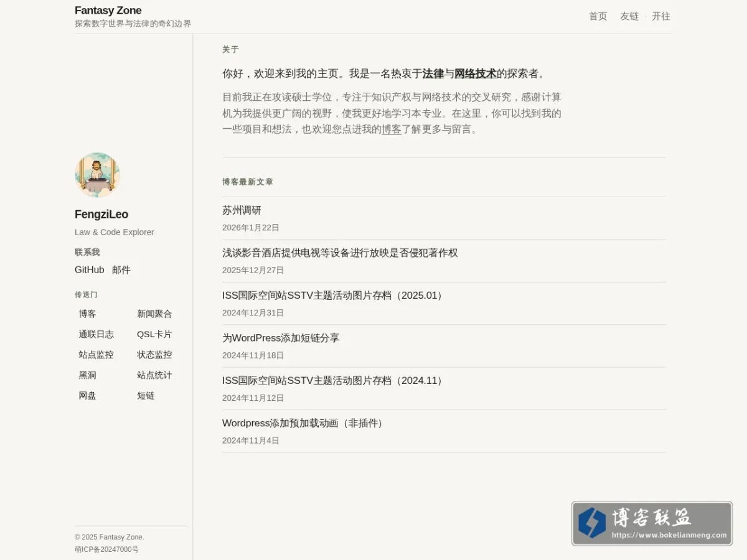The height and width of the screenshot is (560, 747).
Task: Open 短链 portal link
Action: (x=146, y=396)
